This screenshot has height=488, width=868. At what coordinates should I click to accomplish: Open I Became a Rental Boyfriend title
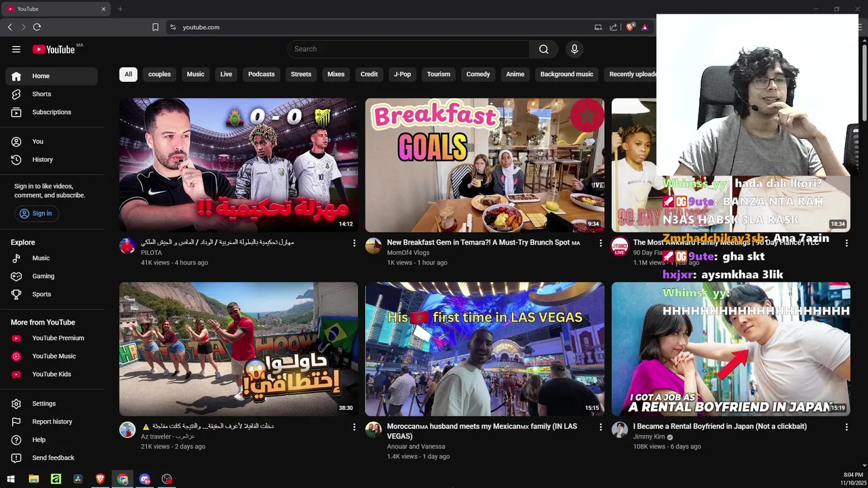[x=720, y=426]
